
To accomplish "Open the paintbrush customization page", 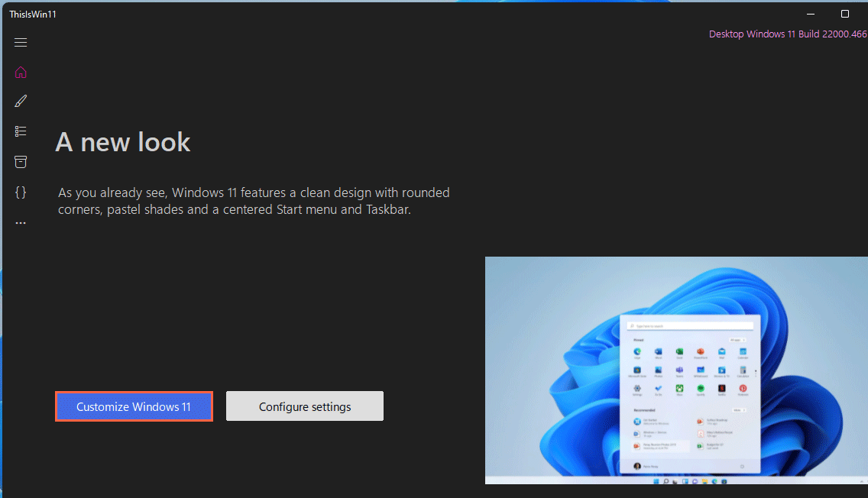I will point(21,102).
